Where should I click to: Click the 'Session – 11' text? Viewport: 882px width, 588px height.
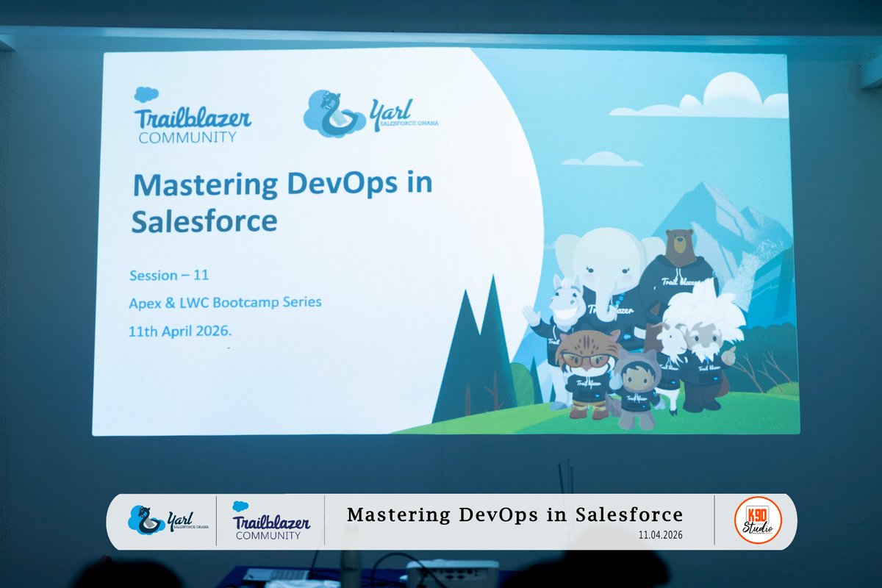tap(169, 276)
